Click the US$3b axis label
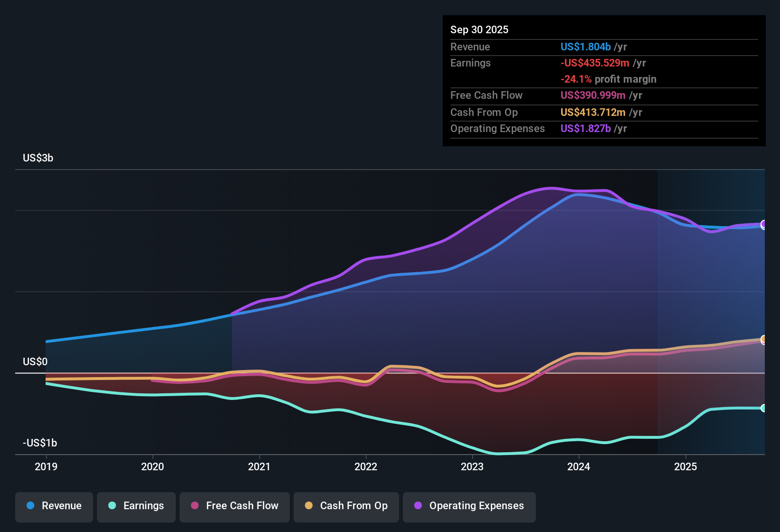The height and width of the screenshot is (532, 780). click(x=38, y=158)
